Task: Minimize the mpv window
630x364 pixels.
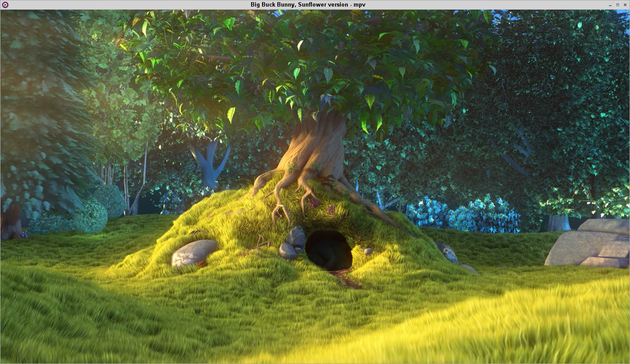Action: (x=610, y=5)
